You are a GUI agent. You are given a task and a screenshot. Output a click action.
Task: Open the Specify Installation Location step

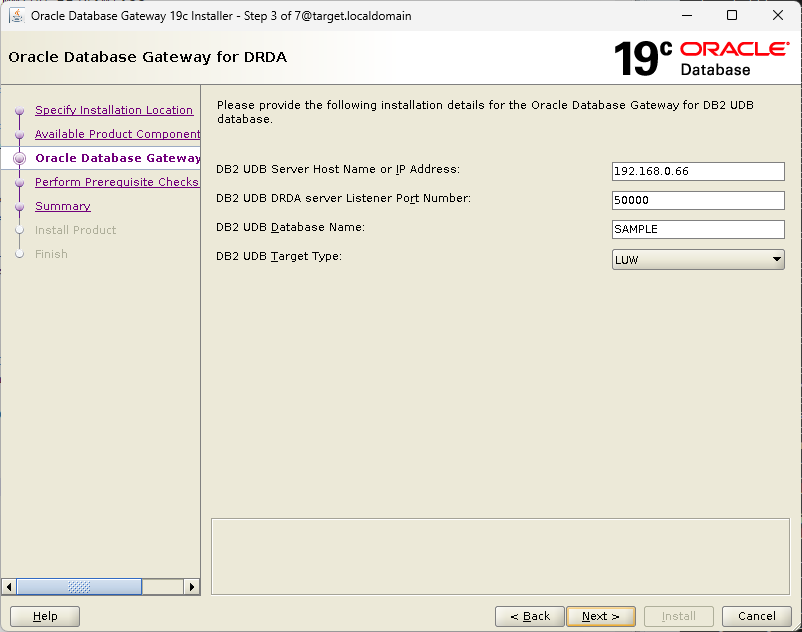tap(114, 110)
